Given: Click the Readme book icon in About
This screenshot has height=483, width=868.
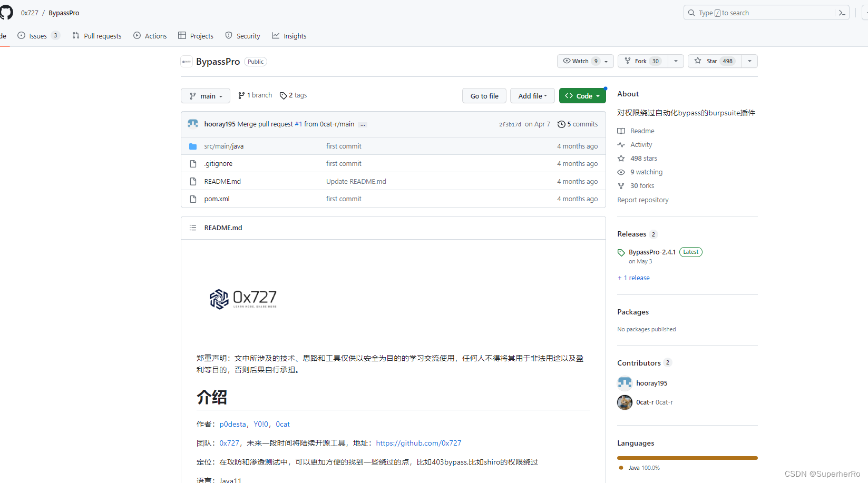Looking at the screenshot, I should pos(621,131).
